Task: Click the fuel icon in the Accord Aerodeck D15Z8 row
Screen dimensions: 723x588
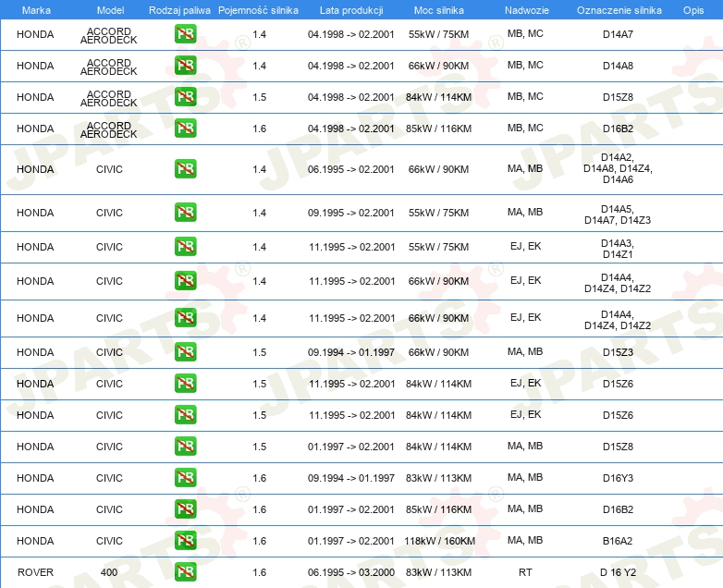Action: [x=185, y=97]
